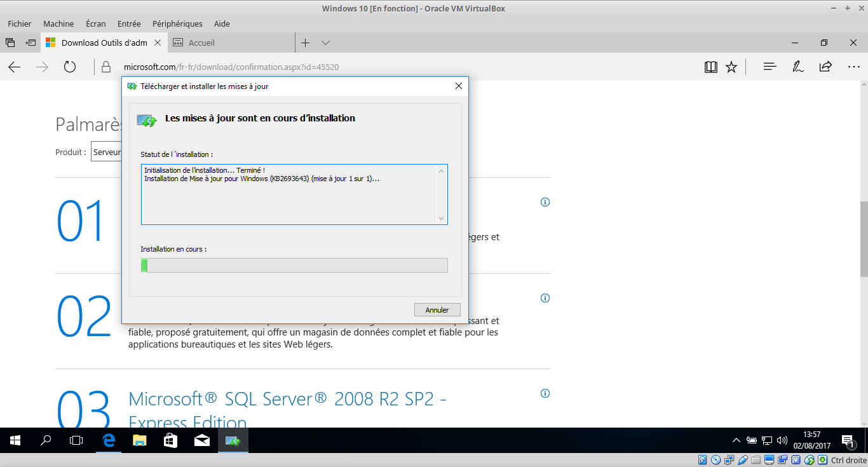
Task: Click VirtualBox network status icon
Action: (729, 460)
